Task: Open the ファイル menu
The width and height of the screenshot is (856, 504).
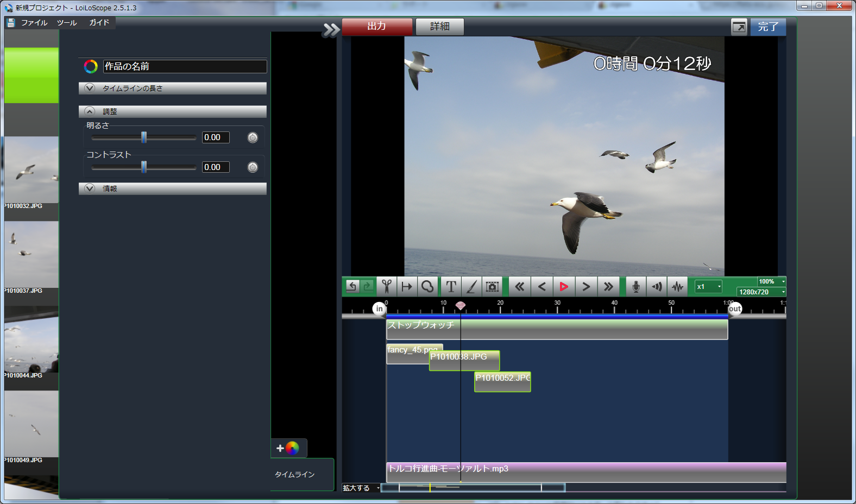Action: click(x=34, y=23)
